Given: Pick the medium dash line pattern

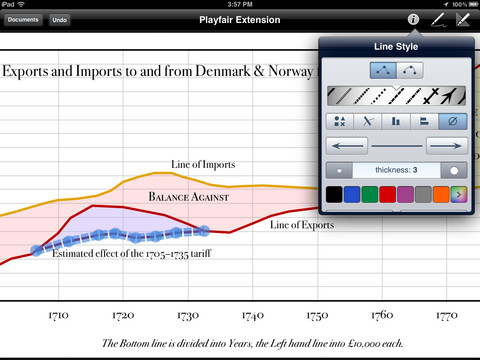Looking at the screenshot, I should point(396,96).
